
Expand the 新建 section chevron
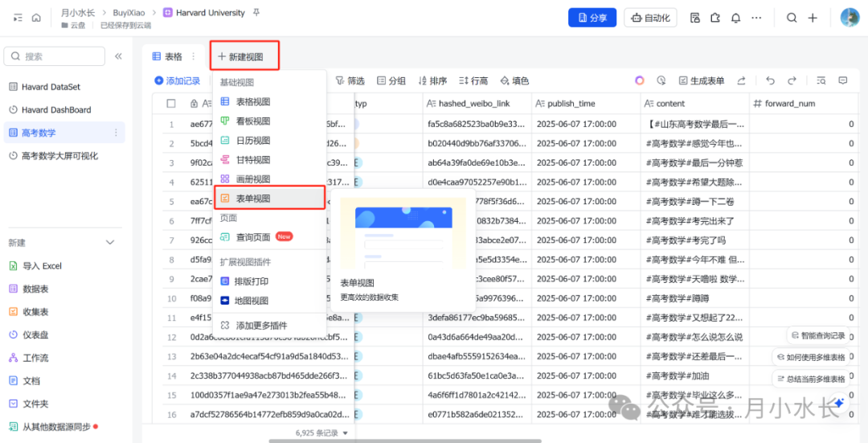[110, 243]
